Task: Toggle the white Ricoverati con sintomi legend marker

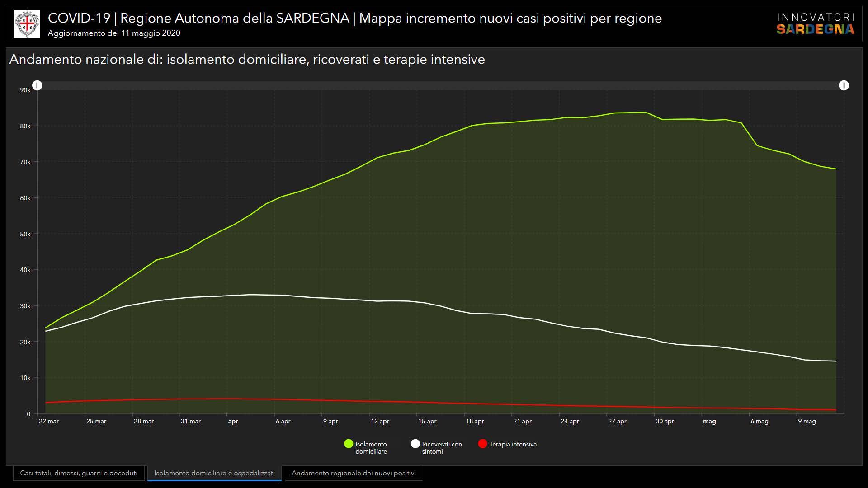Action: coord(415,444)
